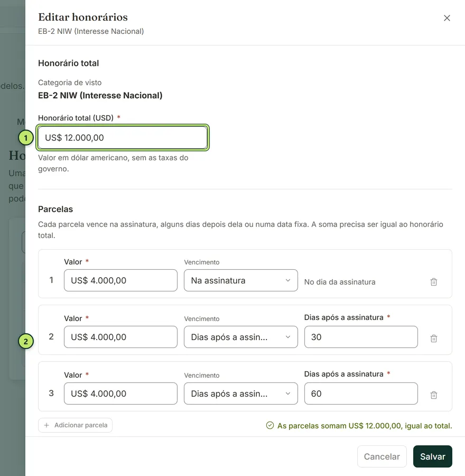Click the Honorário total section heading
Image resolution: width=465 pixels, height=476 pixels.
point(69,63)
